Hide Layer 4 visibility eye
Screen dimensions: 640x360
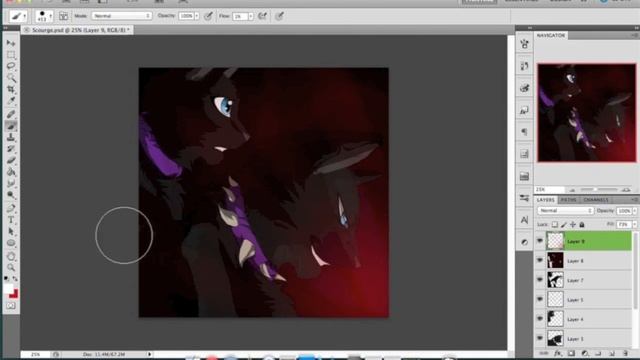(x=540, y=319)
